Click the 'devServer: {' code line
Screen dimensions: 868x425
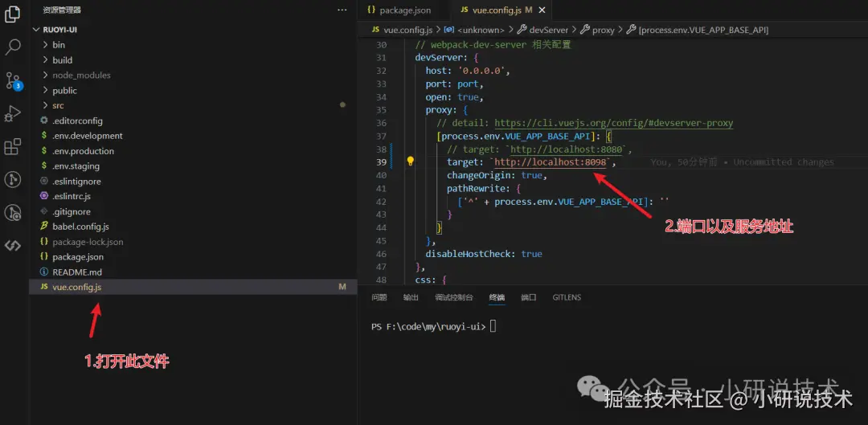[447, 58]
